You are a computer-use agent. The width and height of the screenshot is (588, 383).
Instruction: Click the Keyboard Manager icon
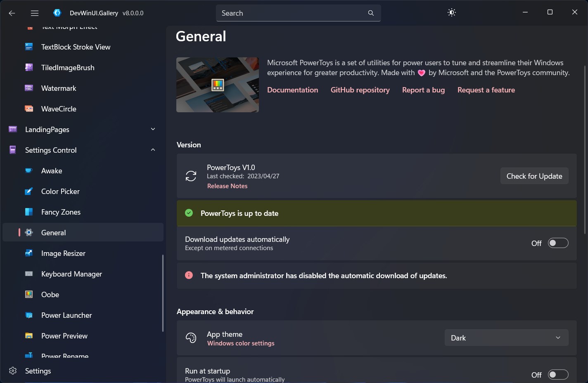point(29,274)
